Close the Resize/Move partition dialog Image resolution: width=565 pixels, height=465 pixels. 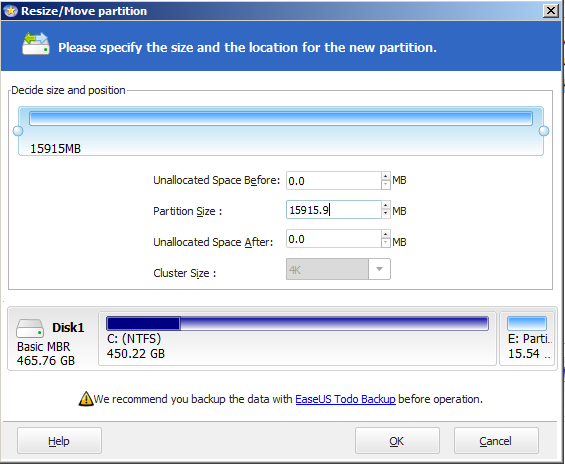click(551, 11)
